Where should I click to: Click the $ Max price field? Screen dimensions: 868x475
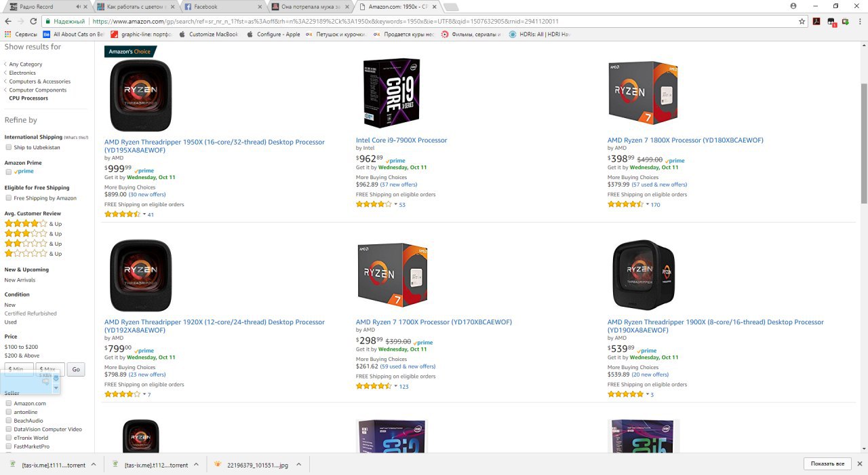coord(50,370)
